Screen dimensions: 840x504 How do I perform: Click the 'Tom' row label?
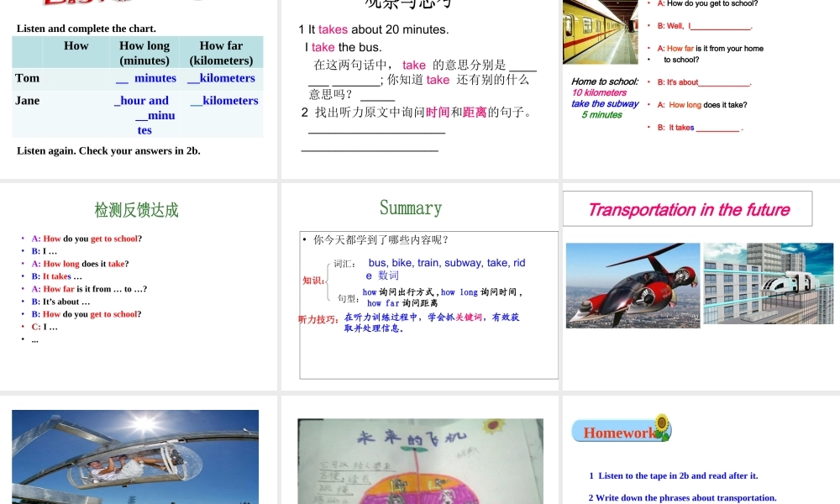pyautogui.click(x=28, y=78)
